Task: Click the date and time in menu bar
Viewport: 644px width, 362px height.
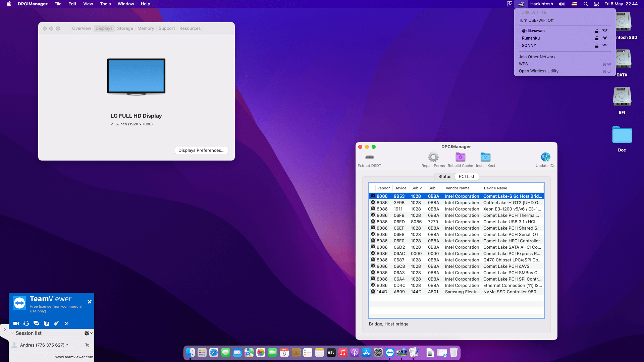Action: coord(621,4)
